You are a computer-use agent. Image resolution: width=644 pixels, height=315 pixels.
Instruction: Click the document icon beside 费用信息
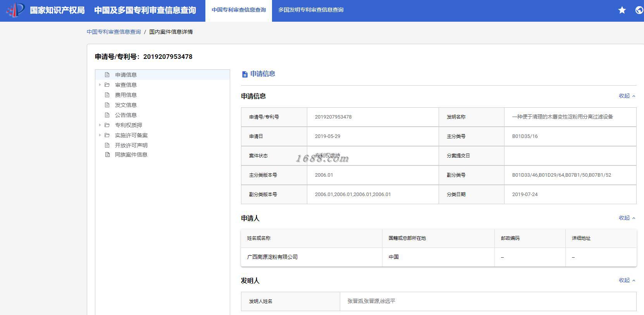pyautogui.click(x=107, y=95)
